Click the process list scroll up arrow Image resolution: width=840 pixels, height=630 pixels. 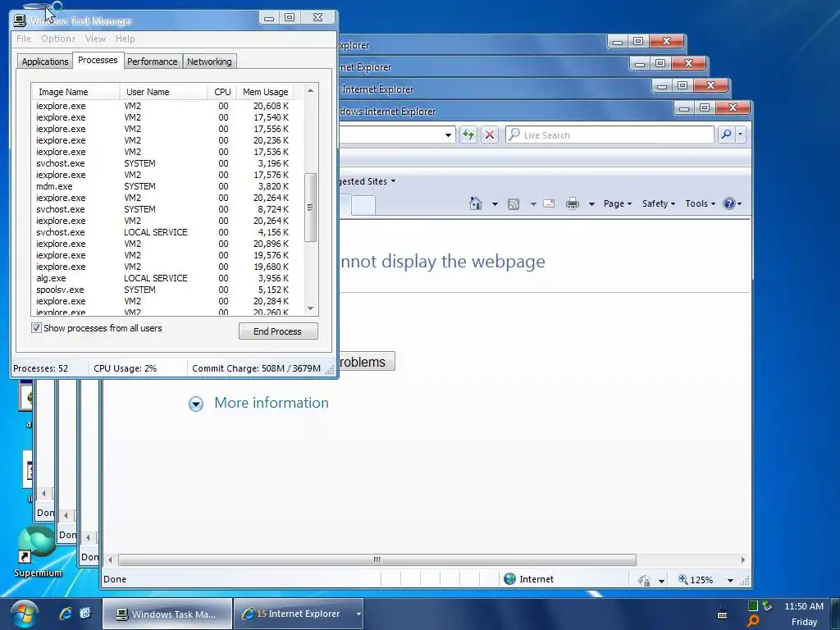(310, 90)
